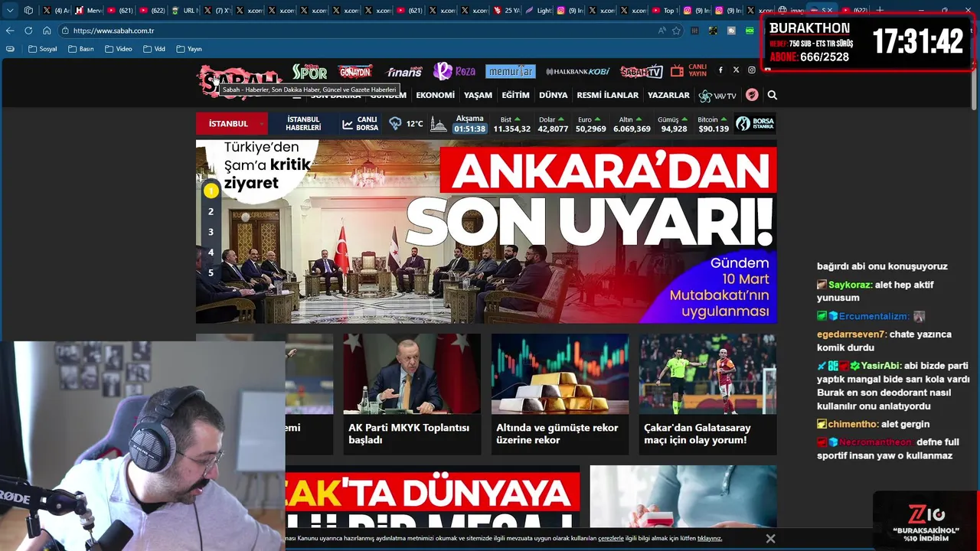Open the 12°C weather icon
The image size is (980, 551).
[x=395, y=123]
